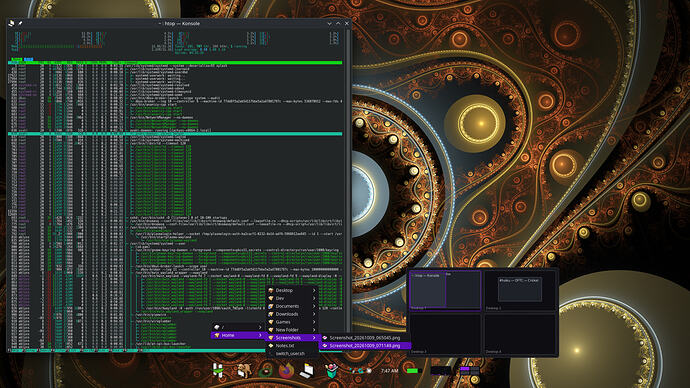
Task: Click the Konsole app icon in the title bar
Action: coord(12,23)
